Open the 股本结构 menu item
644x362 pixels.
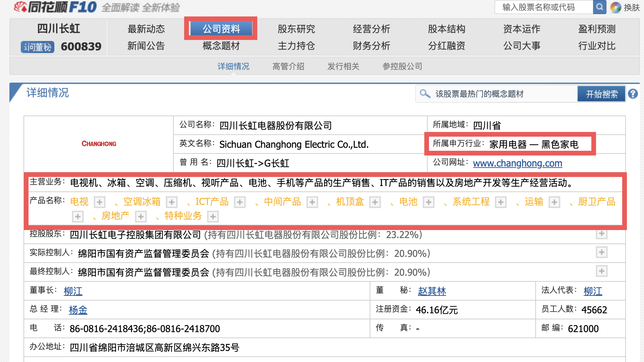pos(447,29)
